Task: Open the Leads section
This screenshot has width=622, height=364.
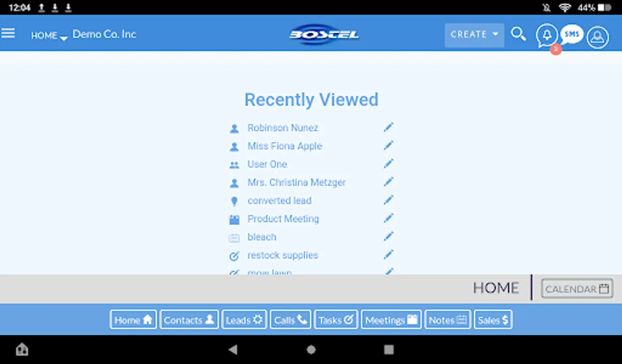Action: point(244,320)
